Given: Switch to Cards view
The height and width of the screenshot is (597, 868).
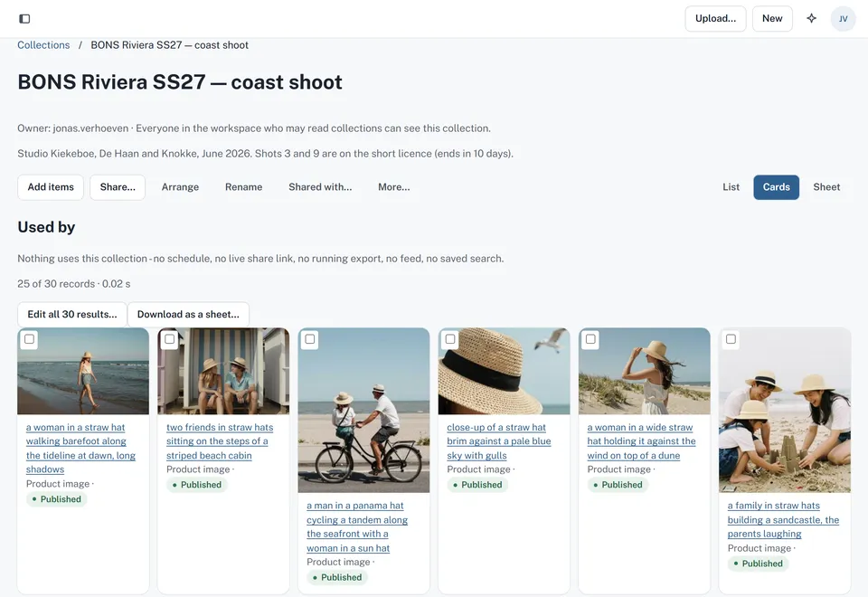Looking at the screenshot, I should (x=776, y=187).
